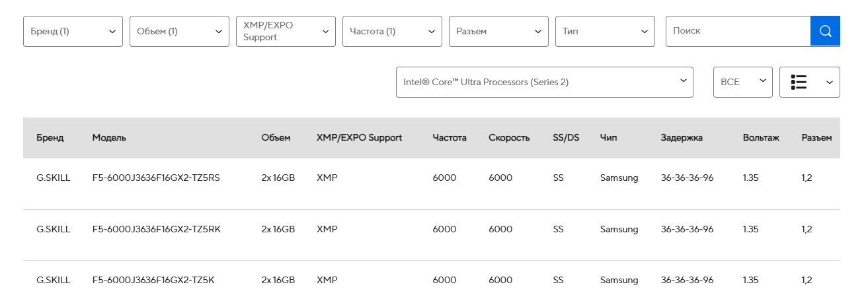
Task: Click XMP in the TZ5RK row
Action: click(x=327, y=229)
